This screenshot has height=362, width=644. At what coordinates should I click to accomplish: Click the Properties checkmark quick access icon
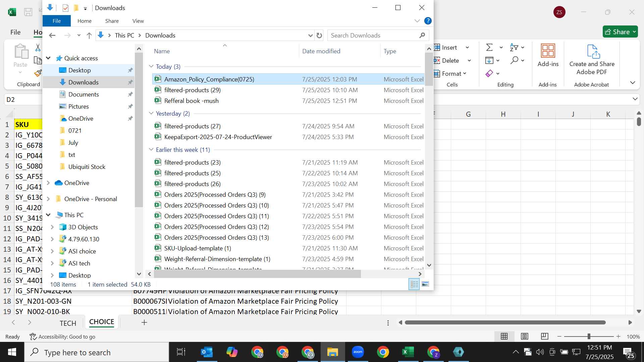coord(65,8)
